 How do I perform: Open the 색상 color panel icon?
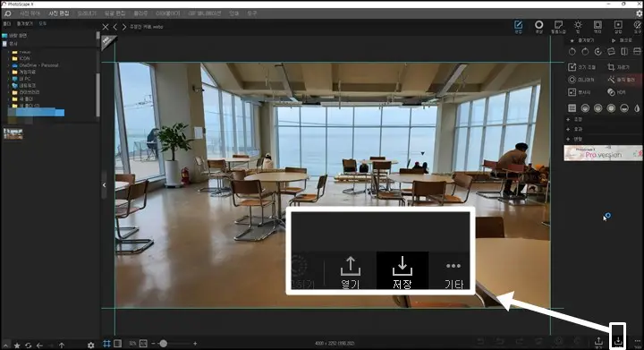pos(538,27)
